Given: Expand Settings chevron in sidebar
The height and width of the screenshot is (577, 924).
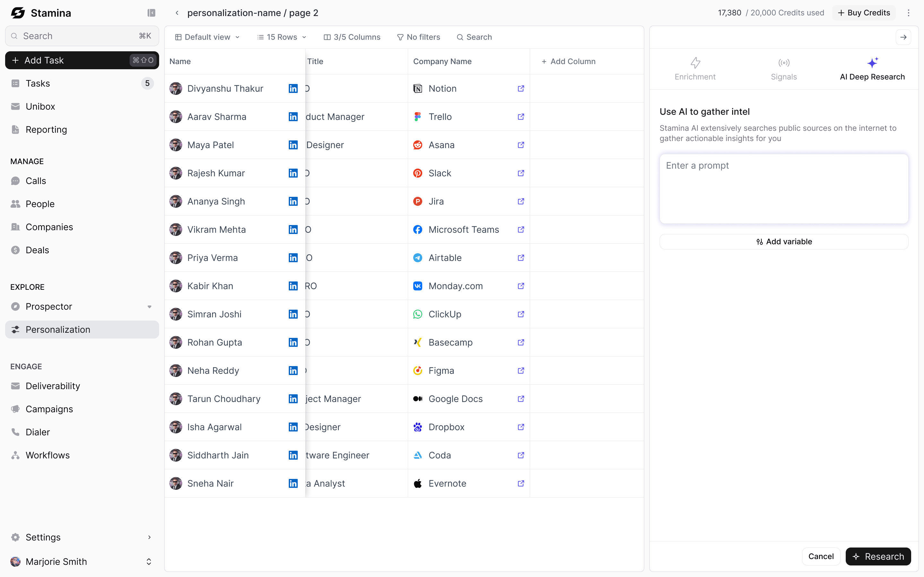Looking at the screenshot, I should tap(149, 537).
